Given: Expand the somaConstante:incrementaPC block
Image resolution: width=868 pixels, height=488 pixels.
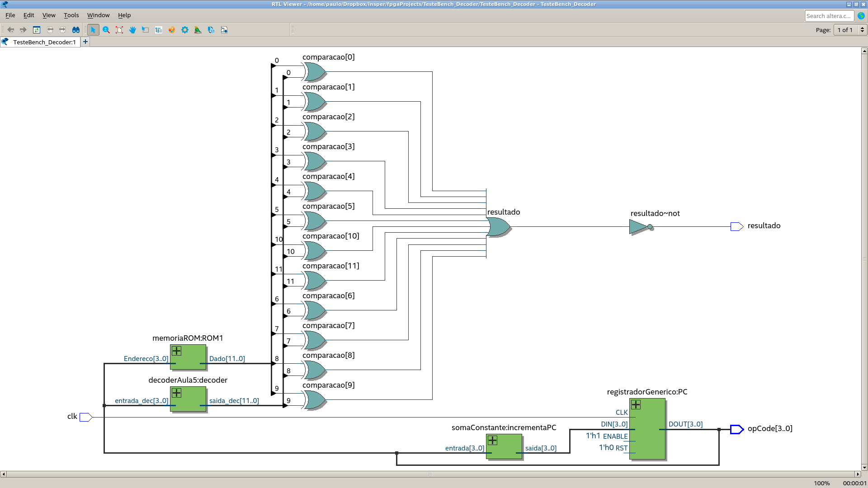Looking at the screenshot, I should coord(493,441).
